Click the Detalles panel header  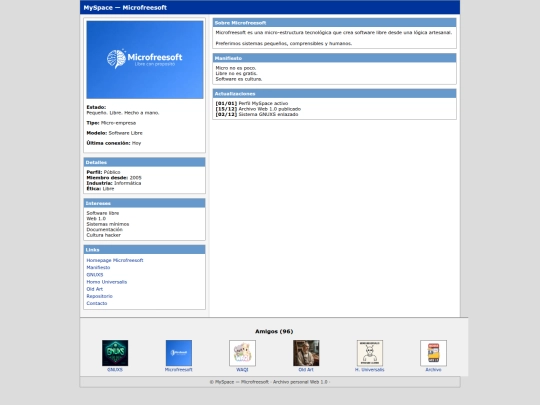tap(145, 162)
